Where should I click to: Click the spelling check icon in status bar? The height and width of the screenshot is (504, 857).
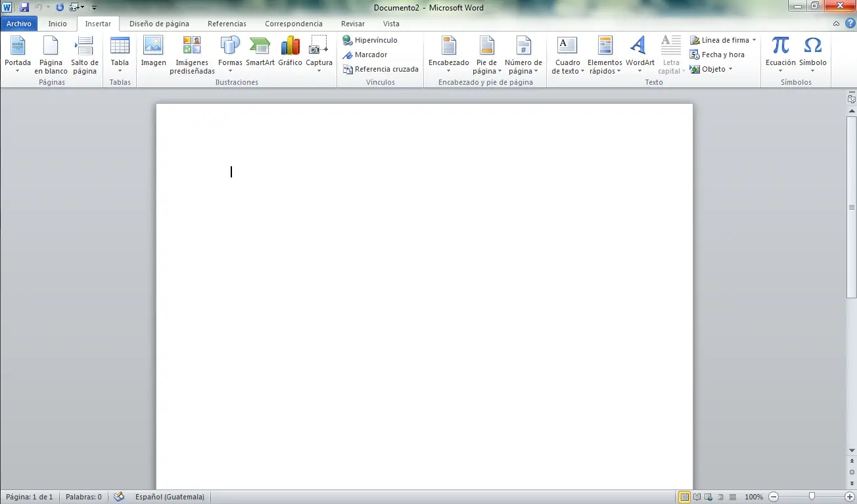coord(119,497)
